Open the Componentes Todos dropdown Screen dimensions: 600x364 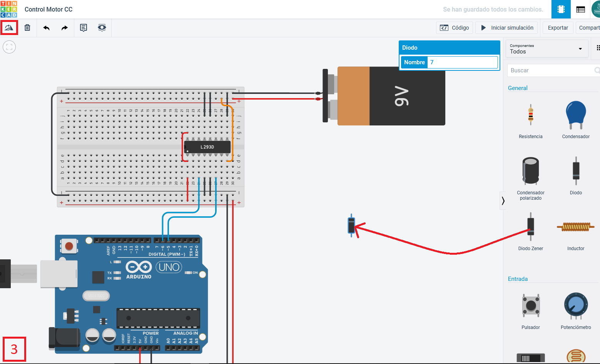(x=547, y=49)
